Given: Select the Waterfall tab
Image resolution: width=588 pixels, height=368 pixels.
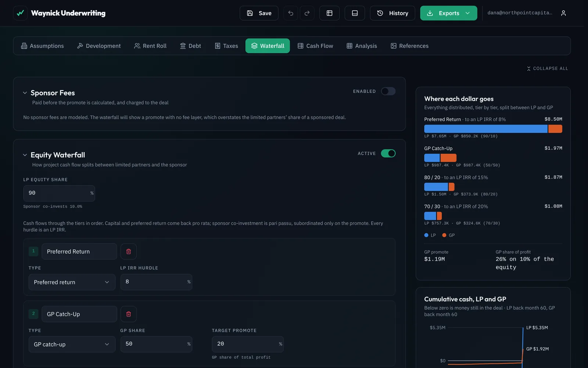Looking at the screenshot, I should point(268,46).
